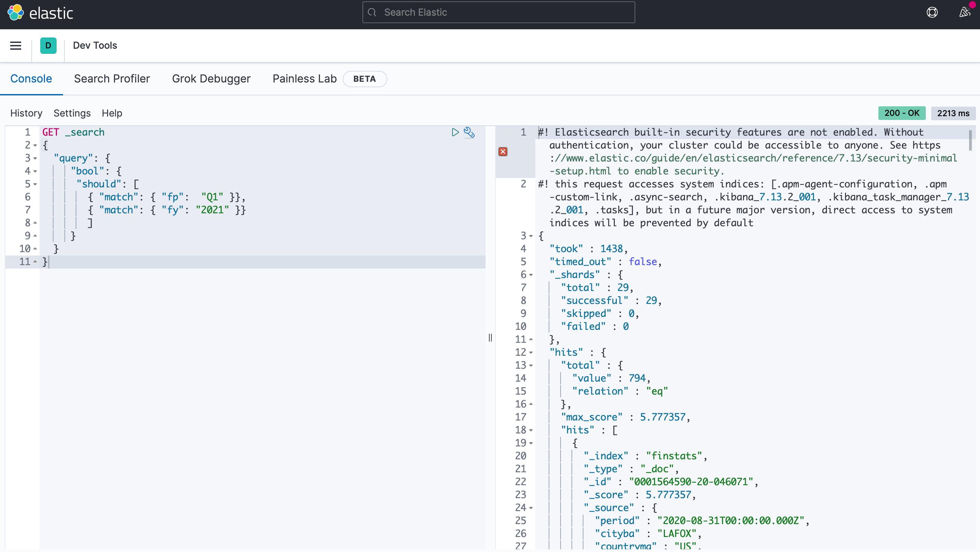Send the request with play icon
The width and height of the screenshot is (980, 552).
(455, 132)
